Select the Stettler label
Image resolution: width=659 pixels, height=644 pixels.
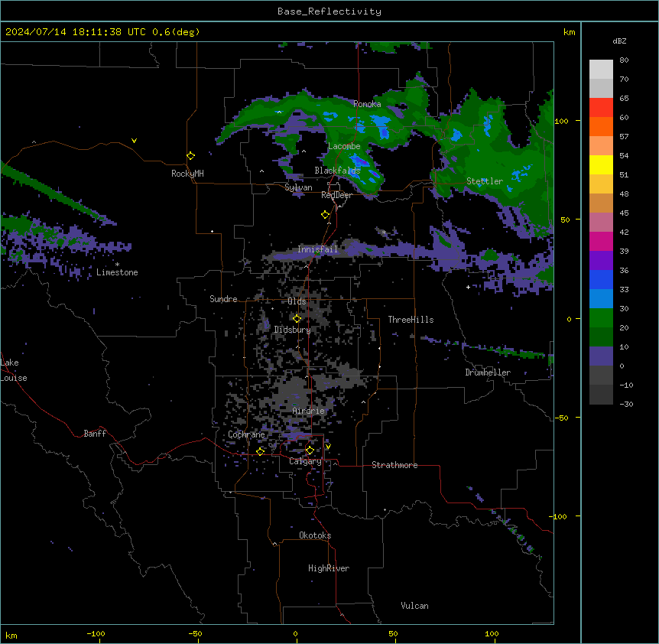(485, 181)
